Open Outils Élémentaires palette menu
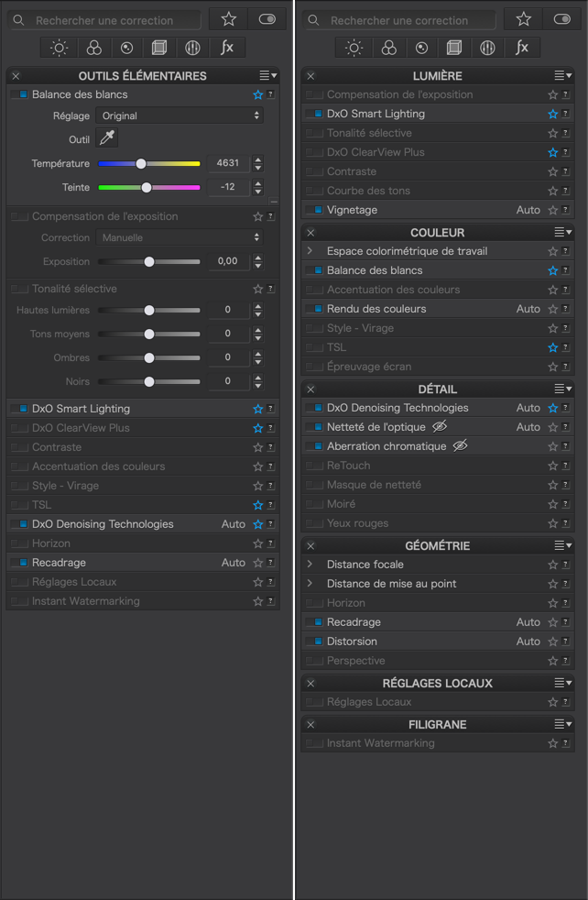The width and height of the screenshot is (588, 900). 268,76
